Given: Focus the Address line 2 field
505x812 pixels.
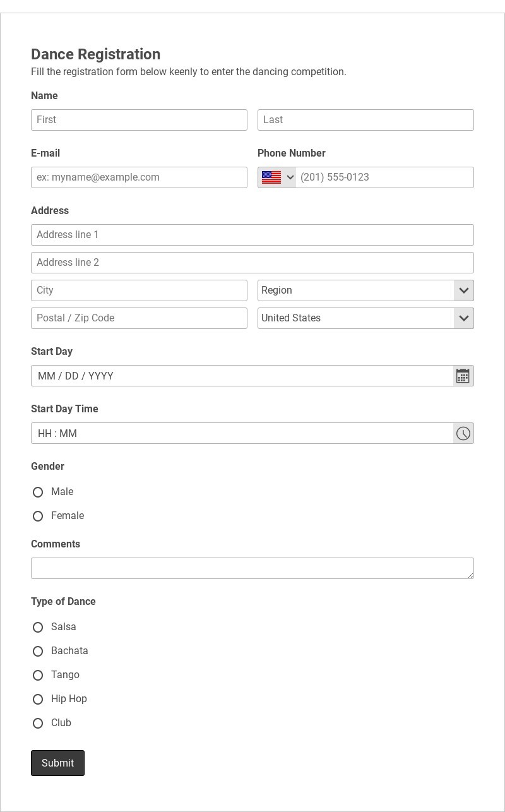Looking at the screenshot, I should click(x=252, y=263).
